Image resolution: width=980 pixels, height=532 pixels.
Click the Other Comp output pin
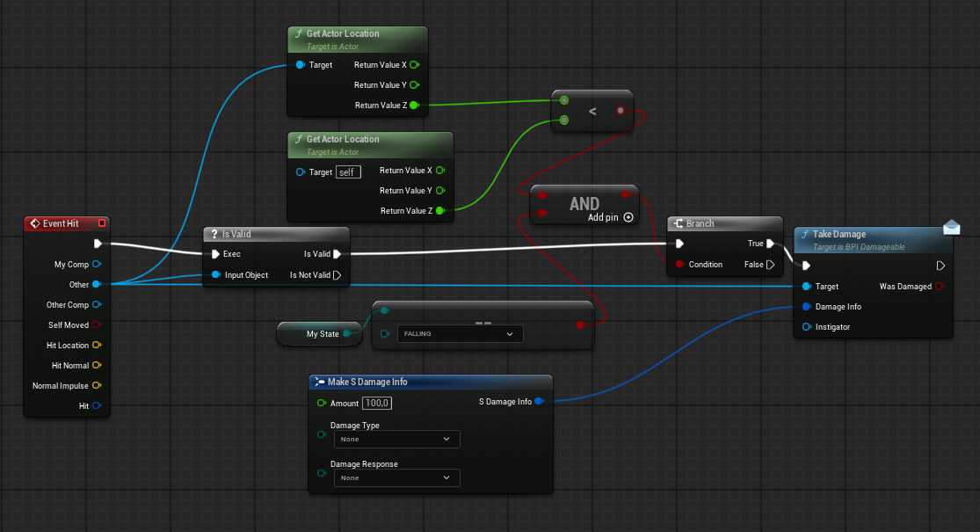click(x=97, y=304)
